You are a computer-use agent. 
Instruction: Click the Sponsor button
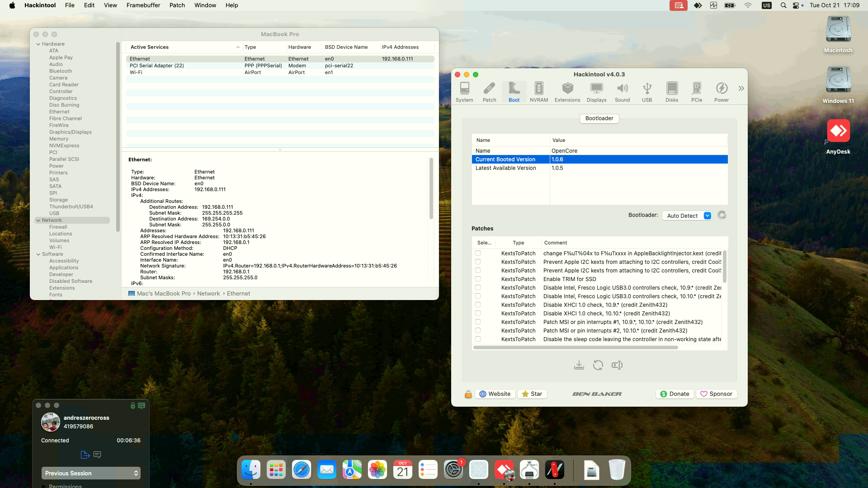coord(717,394)
